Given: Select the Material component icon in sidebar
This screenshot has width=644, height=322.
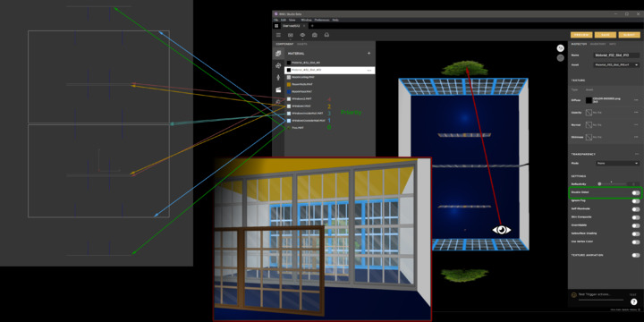Looking at the screenshot, I should pyautogui.click(x=278, y=54).
